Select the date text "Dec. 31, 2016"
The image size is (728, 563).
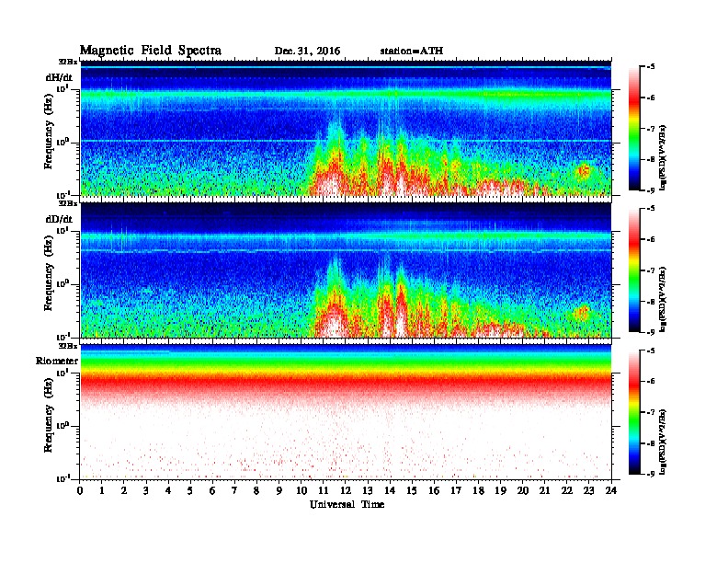tap(307, 52)
